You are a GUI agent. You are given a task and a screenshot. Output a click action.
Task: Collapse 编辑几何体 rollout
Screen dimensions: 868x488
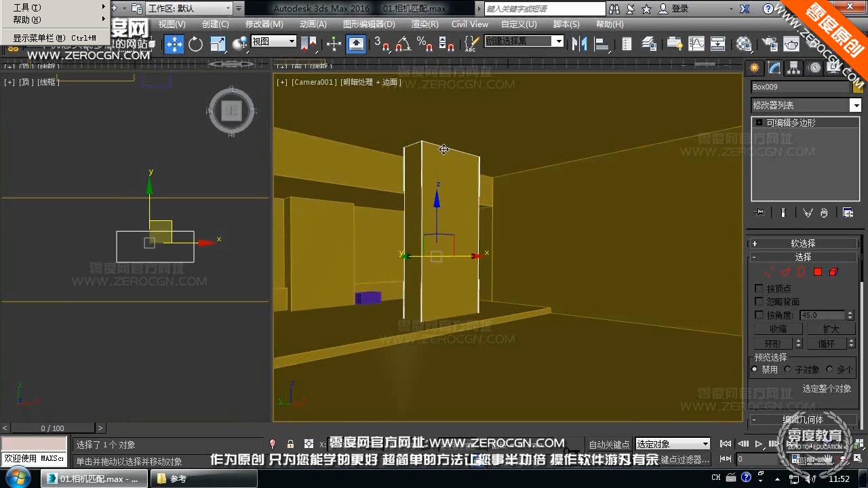click(803, 420)
